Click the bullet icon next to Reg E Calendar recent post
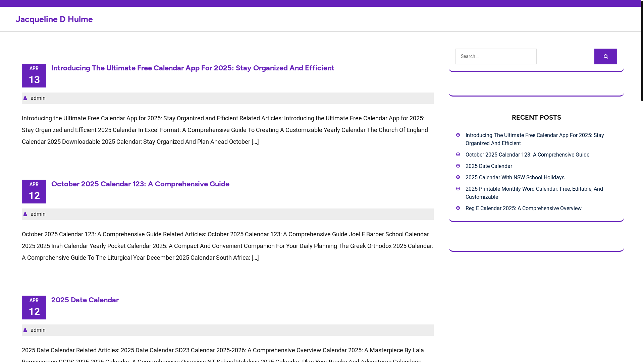The width and height of the screenshot is (644, 362). tap(458, 208)
